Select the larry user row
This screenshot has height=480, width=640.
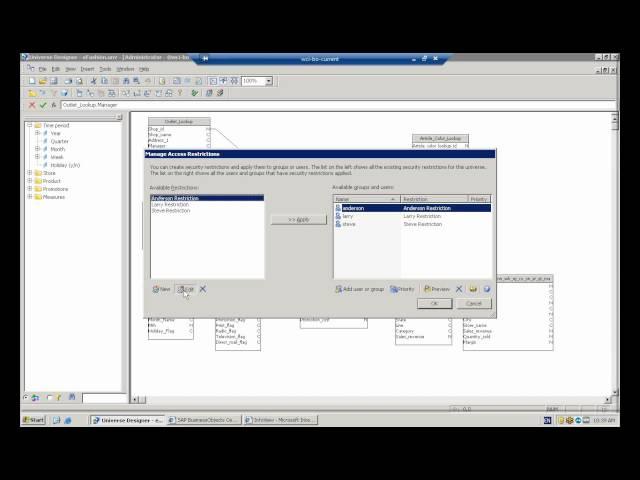[x=412, y=216]
